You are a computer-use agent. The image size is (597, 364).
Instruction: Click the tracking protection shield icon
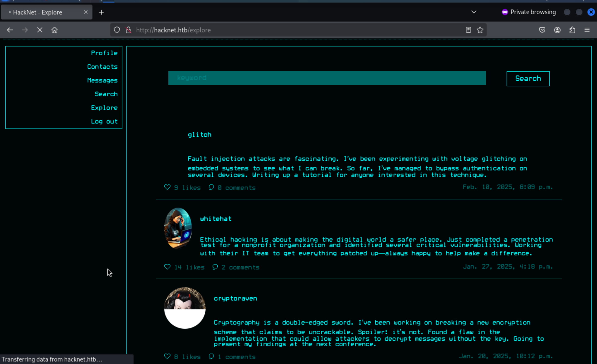(x=117, y=30)
